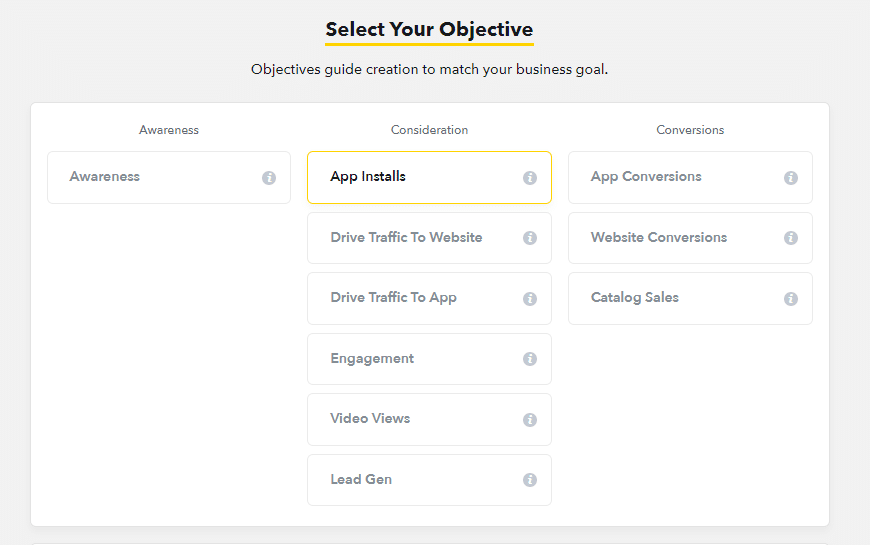Click info icon beside App Conversions

tap(791, 178)
